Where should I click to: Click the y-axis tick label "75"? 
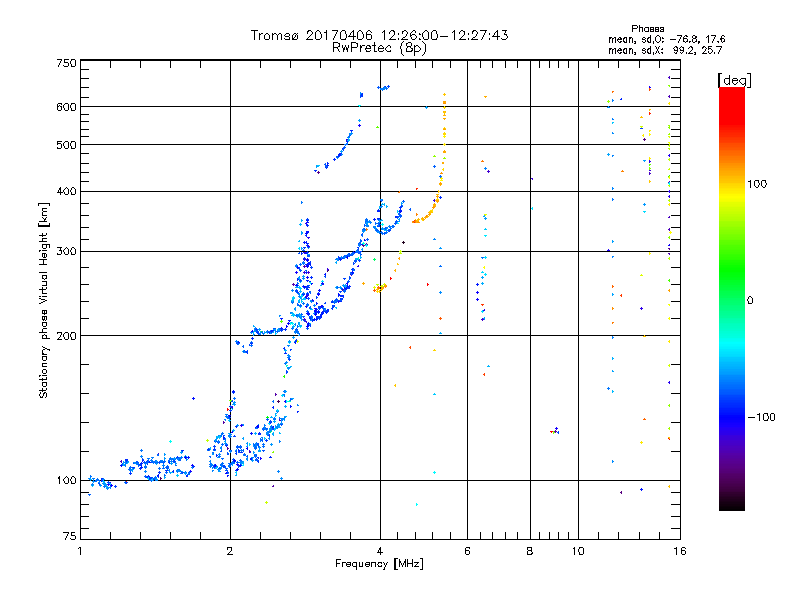[x=68, y=538]
